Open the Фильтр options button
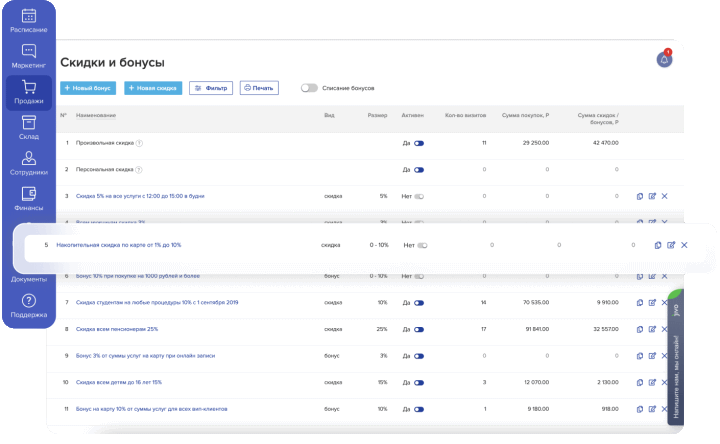Viewport: 720px width, 444px height. point(211,88)
